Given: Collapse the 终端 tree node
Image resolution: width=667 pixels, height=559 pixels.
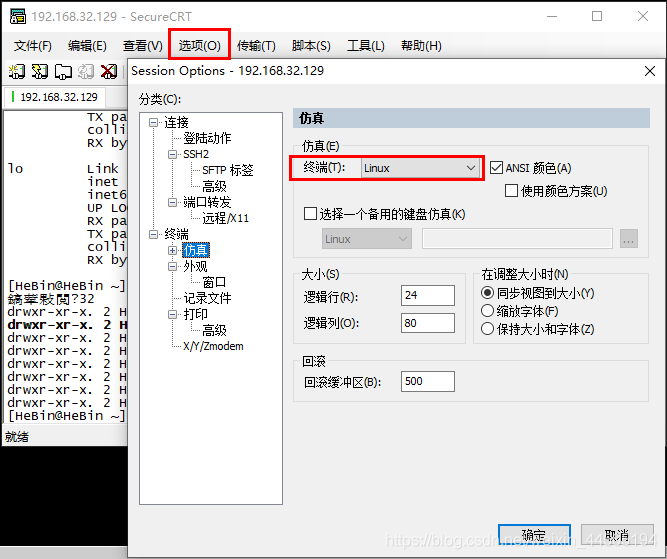Looking at the screenshot, I should pos(154,234).
